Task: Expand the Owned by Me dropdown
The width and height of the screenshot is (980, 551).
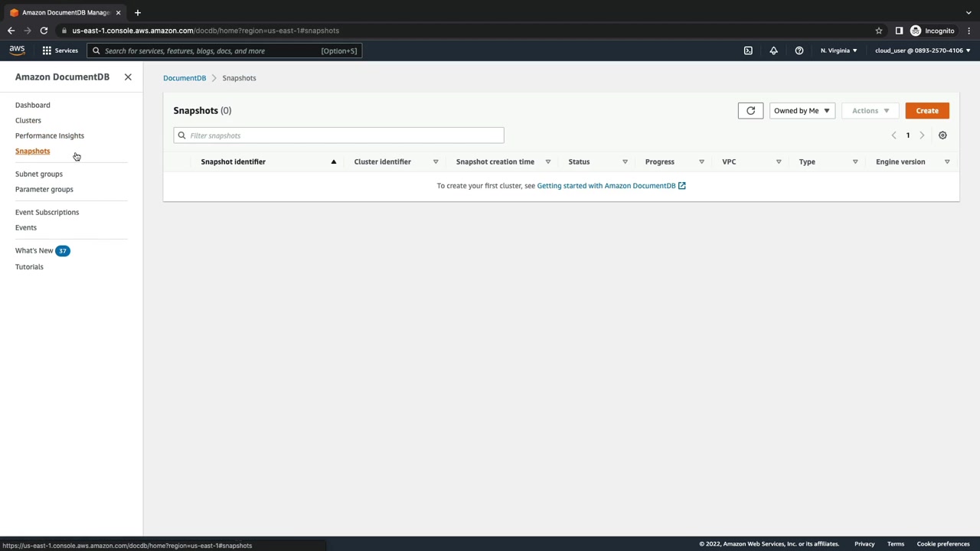Action: pyautogui.click(x=802, y=111)
